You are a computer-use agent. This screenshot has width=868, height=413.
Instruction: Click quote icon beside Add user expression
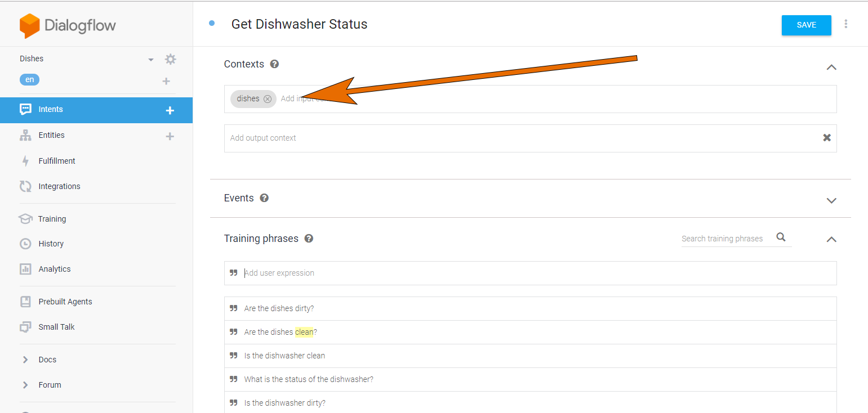(x=233, y=273)
